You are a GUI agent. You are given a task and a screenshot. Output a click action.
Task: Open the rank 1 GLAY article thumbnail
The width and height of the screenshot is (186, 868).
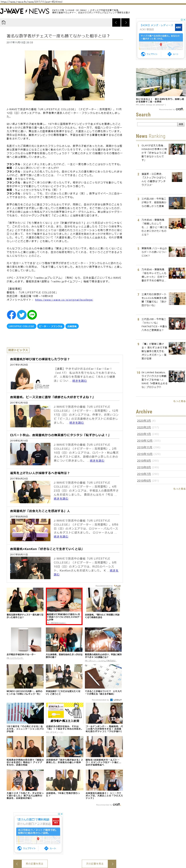pos(177,149)
